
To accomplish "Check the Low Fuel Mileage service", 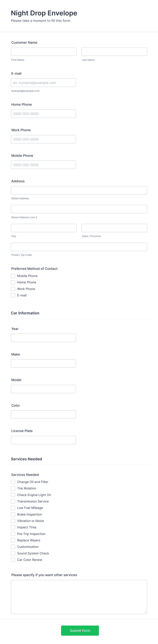I will click(x=13, y=508).
